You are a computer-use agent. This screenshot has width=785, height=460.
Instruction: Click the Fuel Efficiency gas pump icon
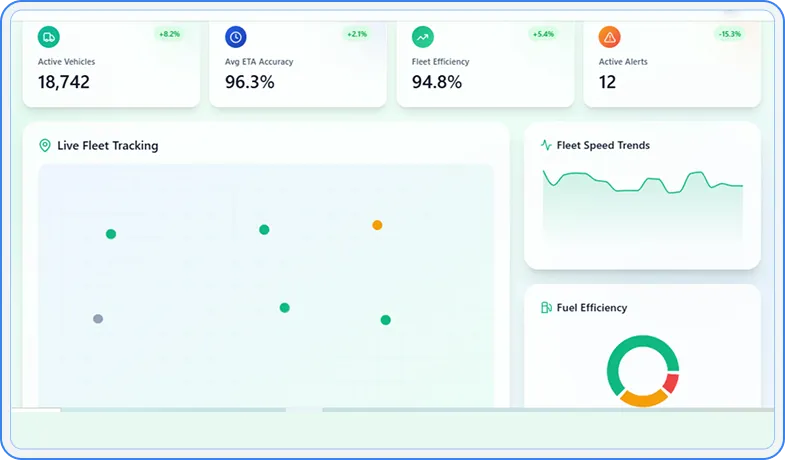546,308
